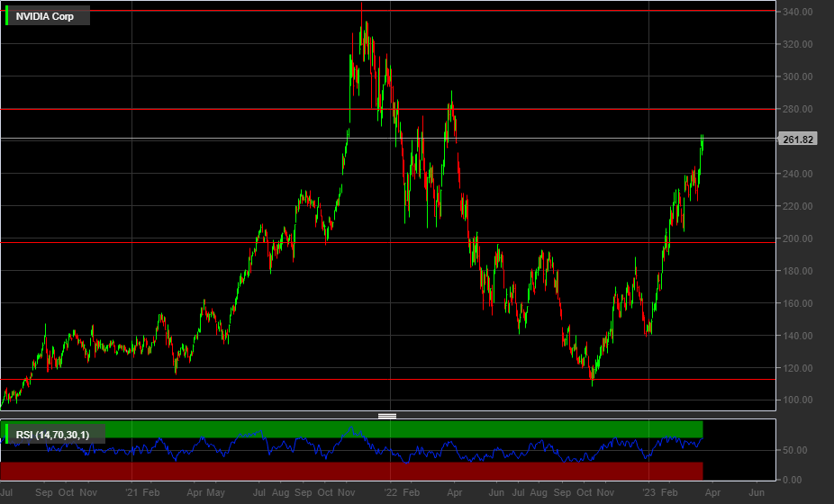Click the '22 year label on time axis

point(391,493)
